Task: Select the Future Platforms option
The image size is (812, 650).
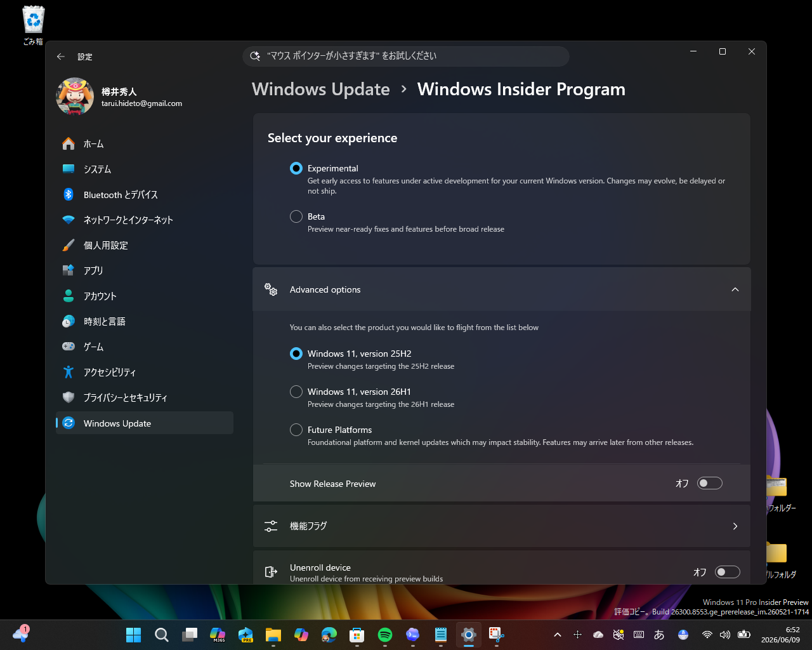Action: 296,430
